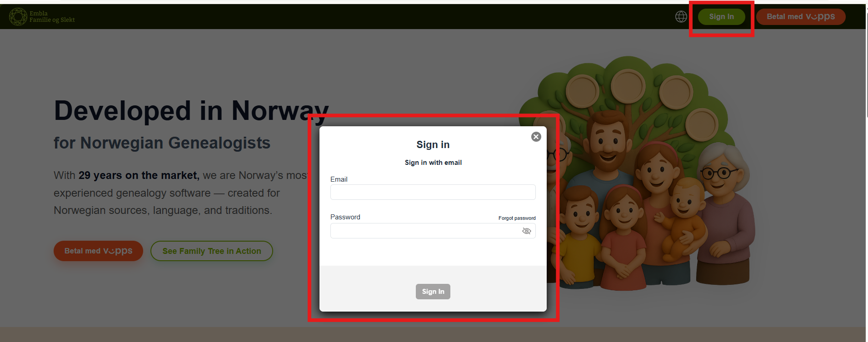Click the Embla Familie og Slekt text

(52, 17)
